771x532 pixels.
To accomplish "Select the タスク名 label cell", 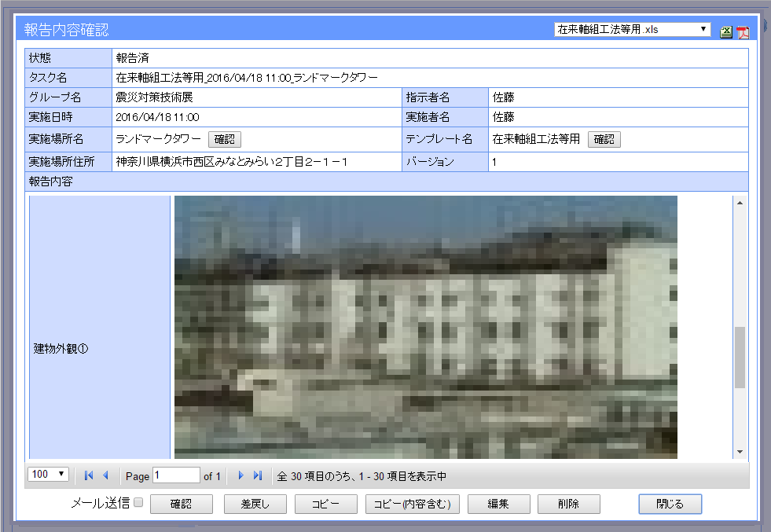I will point(68,78).
